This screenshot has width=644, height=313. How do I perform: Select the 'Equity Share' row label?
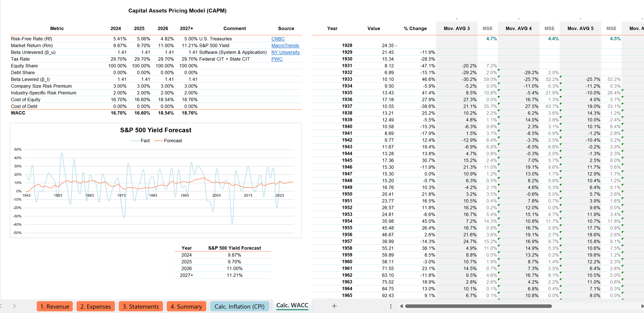(24, 66)
